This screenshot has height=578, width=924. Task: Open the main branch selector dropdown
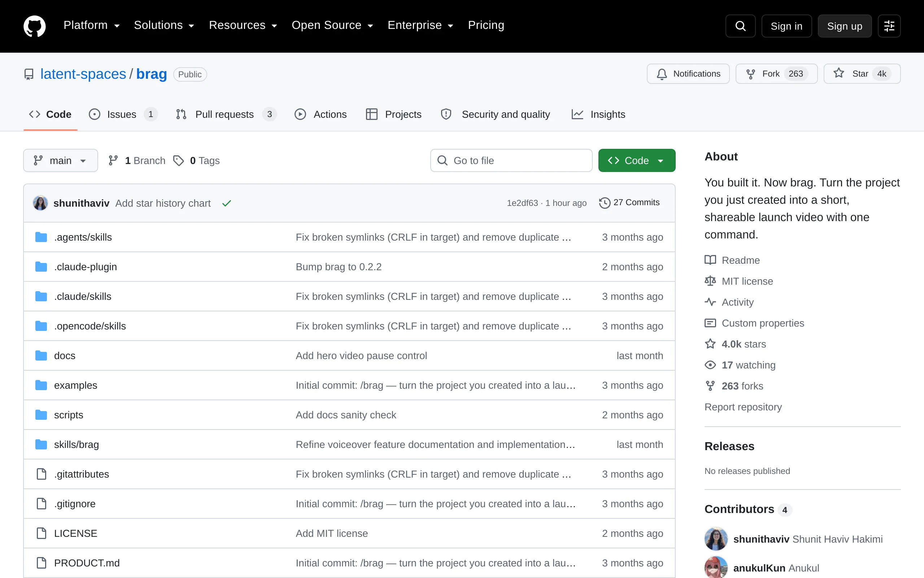tap(60, 160)
